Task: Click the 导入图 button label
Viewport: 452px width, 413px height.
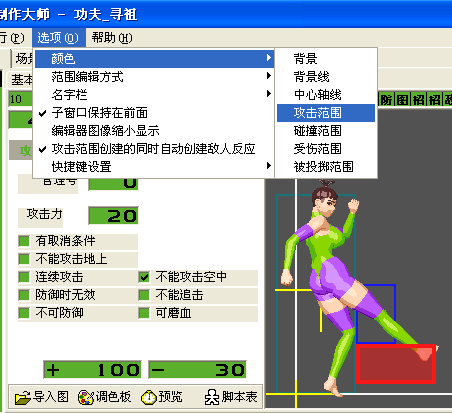Action: [51, 397]
